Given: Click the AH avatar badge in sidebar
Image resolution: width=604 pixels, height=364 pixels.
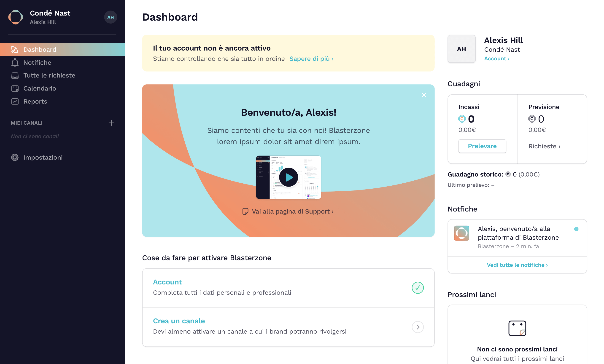Looking at the screenshot, I should click(x=110, y=17).
